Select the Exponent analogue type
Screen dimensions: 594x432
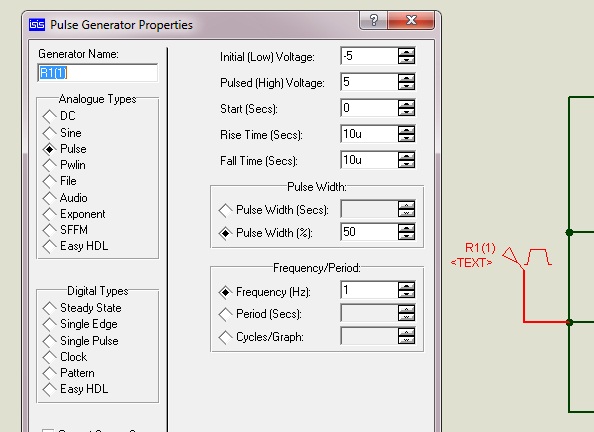click(x=74, y=214)
